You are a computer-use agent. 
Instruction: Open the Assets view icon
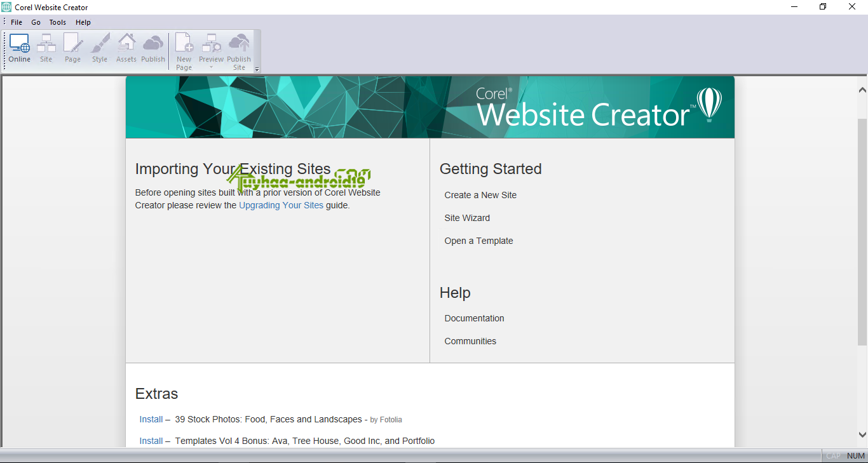(x=126, y=48)
